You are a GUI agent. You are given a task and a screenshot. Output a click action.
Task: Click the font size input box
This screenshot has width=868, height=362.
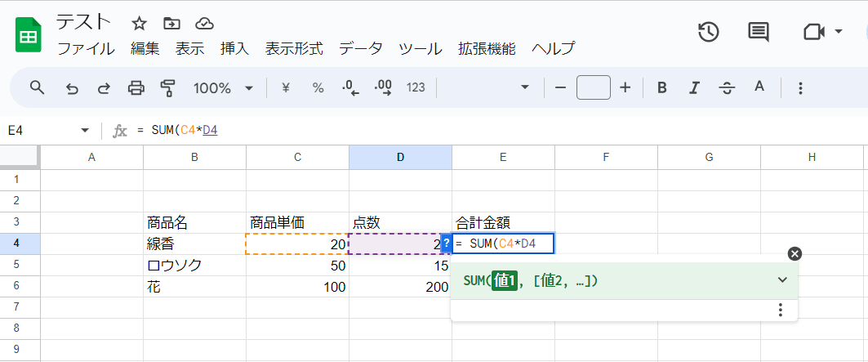click(593, 87)
